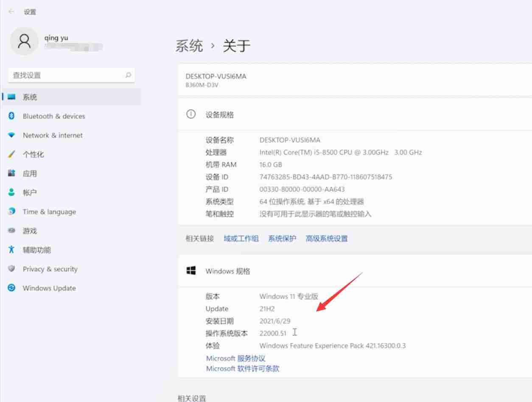Click the qing yu account avatar

(24, 41)
